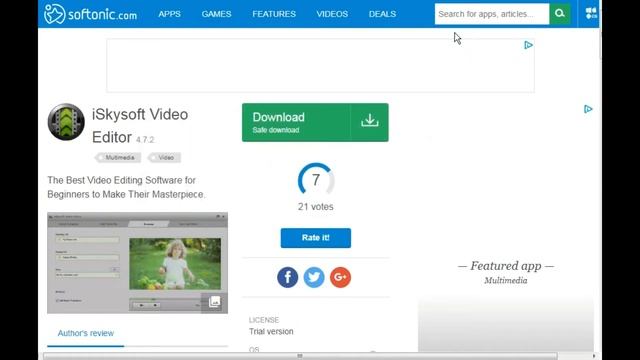The image size is (640, 360).
Task: Click the Softonic logo
Action: pyautogui.click(x=90, y=14)
